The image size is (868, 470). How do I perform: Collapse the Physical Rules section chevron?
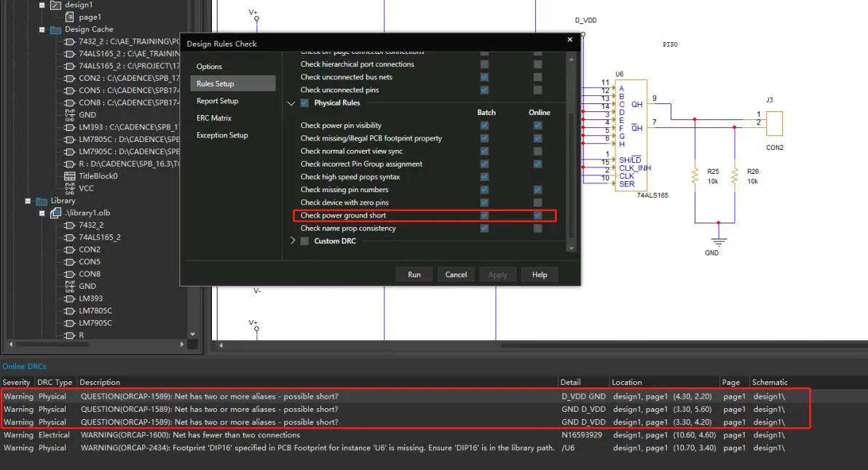[291, 103]
